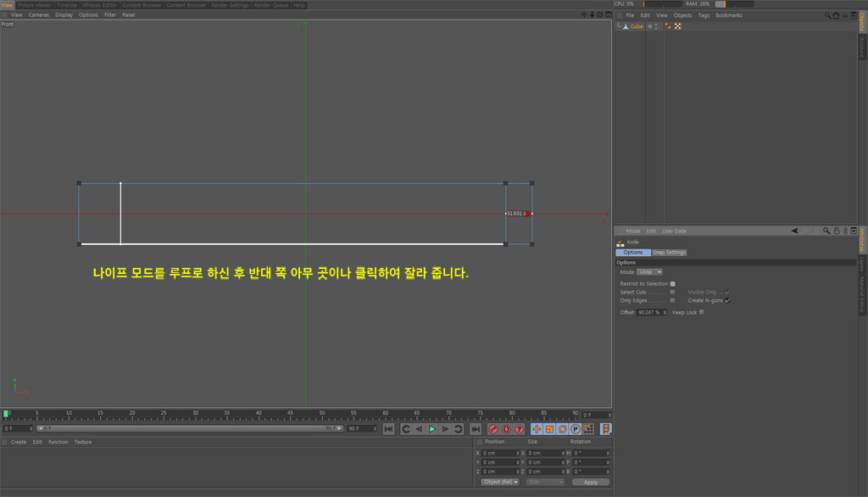Click the Attribute Manager back arrow
Viewport: 868px width, 497px height.
tap(794, 231)
